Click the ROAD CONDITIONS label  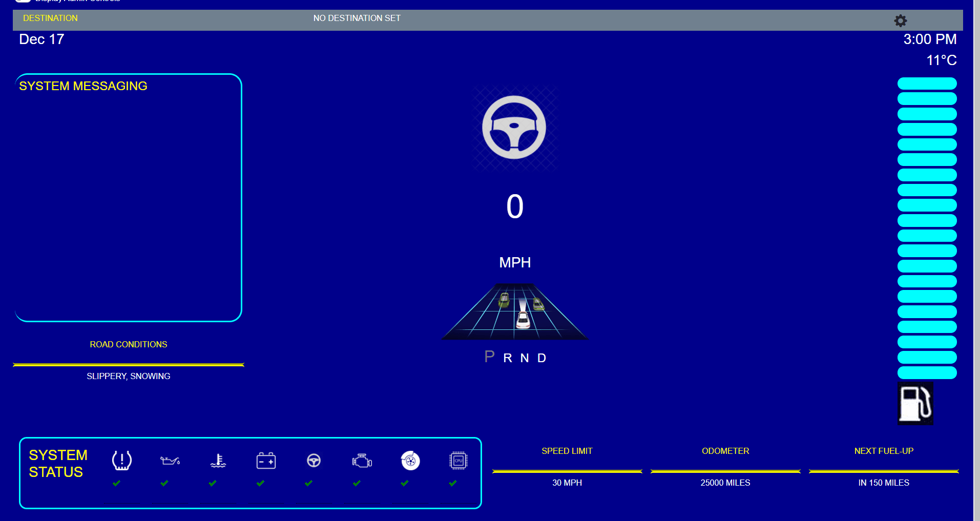point(129,344)
